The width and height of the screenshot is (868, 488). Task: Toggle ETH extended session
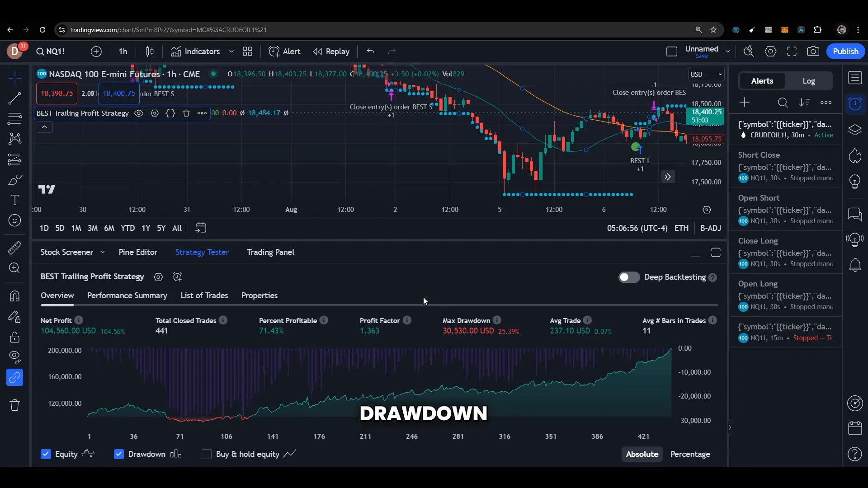[681, 228]
